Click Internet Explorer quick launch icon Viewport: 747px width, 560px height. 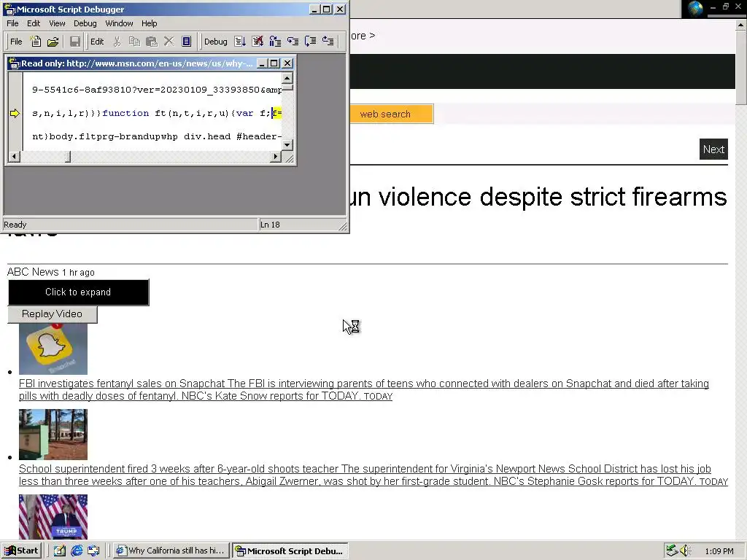pyautogui.click(x=77, y=551)
